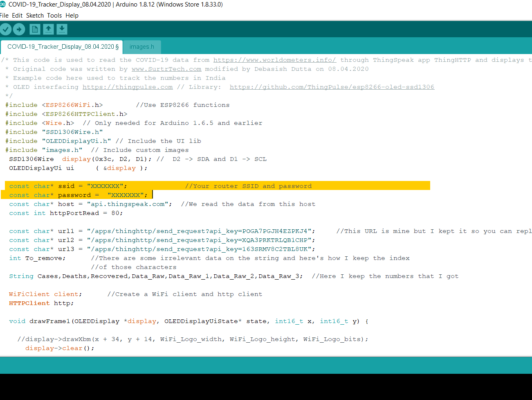Click the "We read the data from this host" comment
The height and width of the screenshot is (400, 532).
(248, 204)
